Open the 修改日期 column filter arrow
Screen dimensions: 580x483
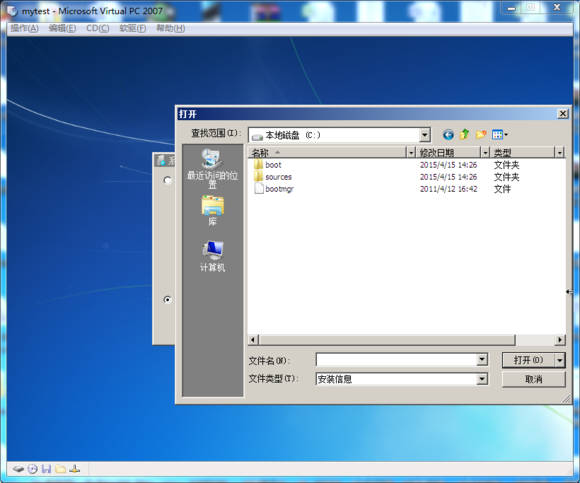pyautogui.click(x=485, y=152)
